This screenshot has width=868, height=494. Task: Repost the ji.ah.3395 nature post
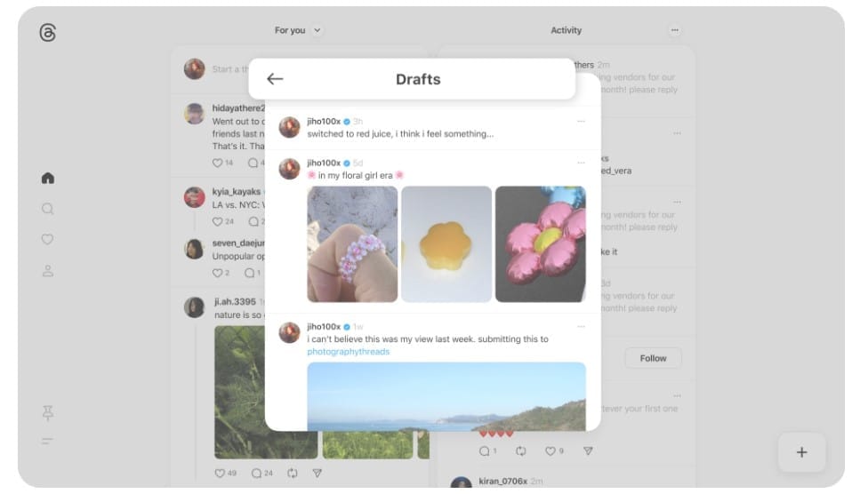point(293,473)
